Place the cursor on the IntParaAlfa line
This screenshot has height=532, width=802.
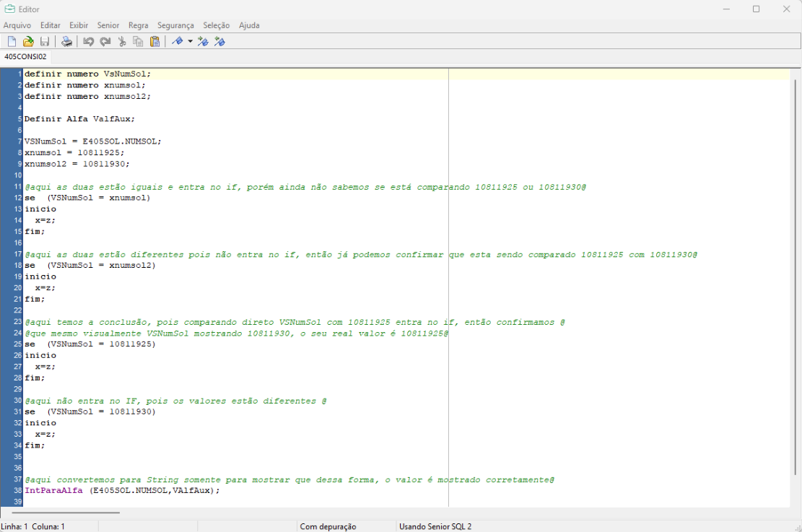(121, 490)
